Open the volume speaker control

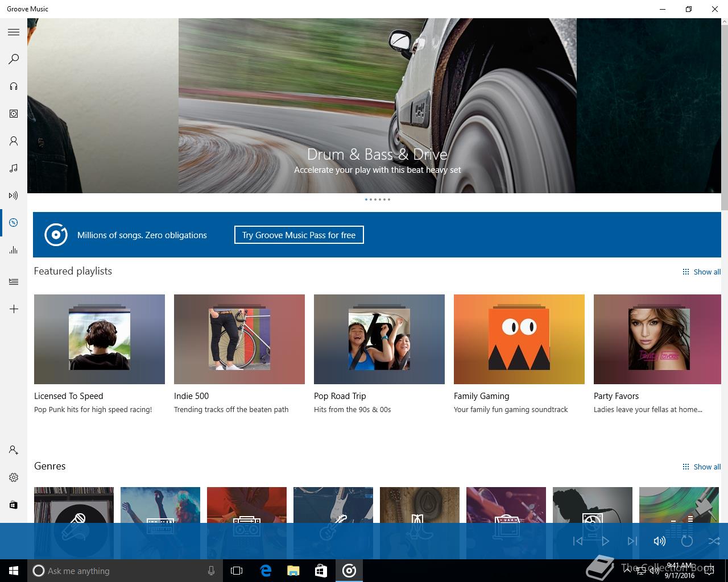pos(660,541)
